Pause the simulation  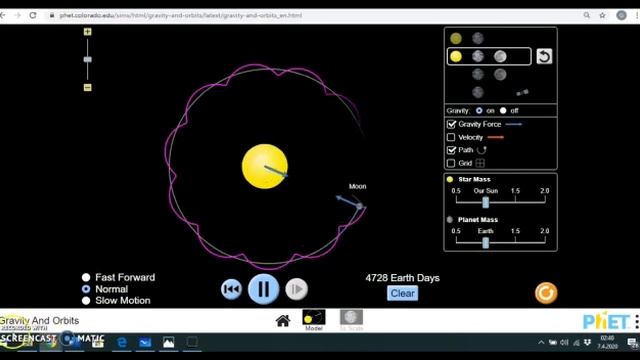click(264, 289)
